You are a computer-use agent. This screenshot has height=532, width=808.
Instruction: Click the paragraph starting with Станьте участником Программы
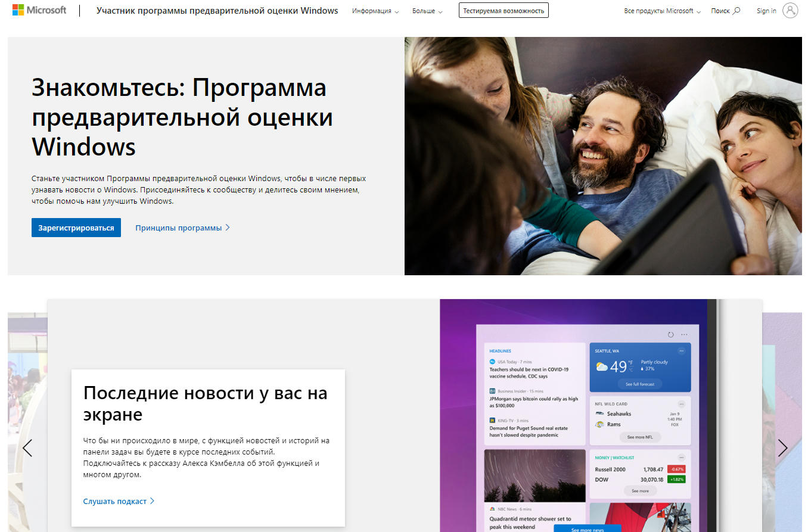point(199,189)
